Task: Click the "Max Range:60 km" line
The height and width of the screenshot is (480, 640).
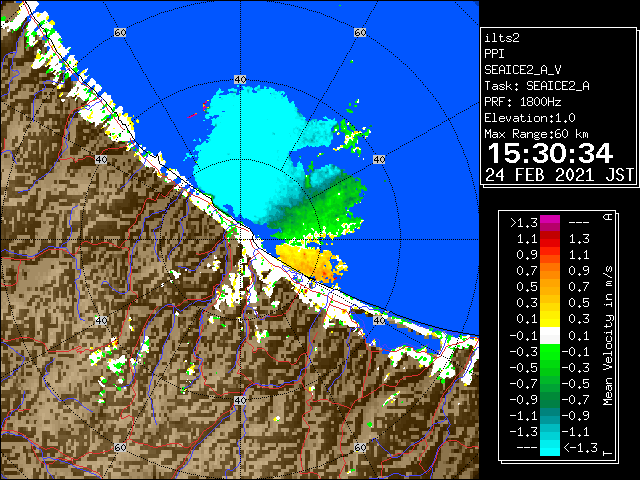Action: (536, 134)
